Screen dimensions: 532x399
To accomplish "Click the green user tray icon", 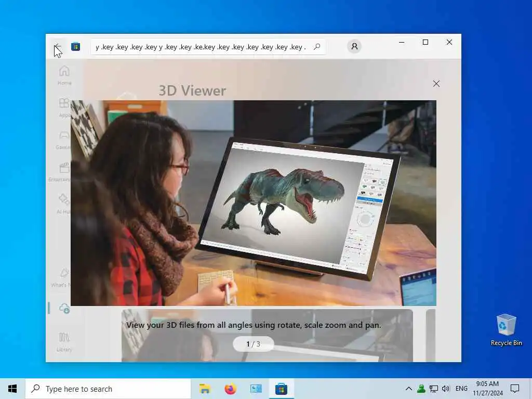I will (421, 389).
